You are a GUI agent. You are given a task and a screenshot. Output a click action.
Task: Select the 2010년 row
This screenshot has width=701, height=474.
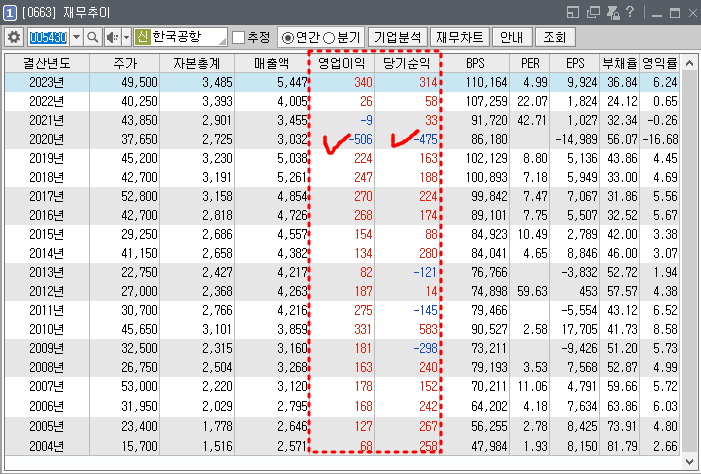coord(342,330)
